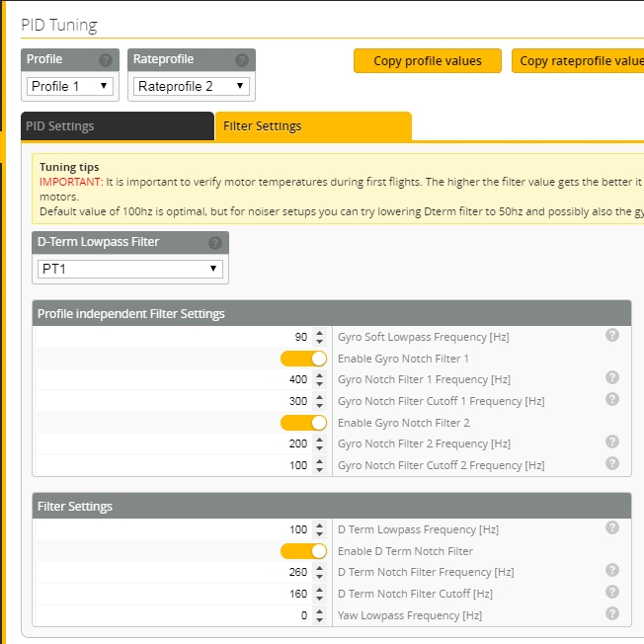644x644 pixels.
Task: Click the Copy profile values button
Action: pos(428,61)
